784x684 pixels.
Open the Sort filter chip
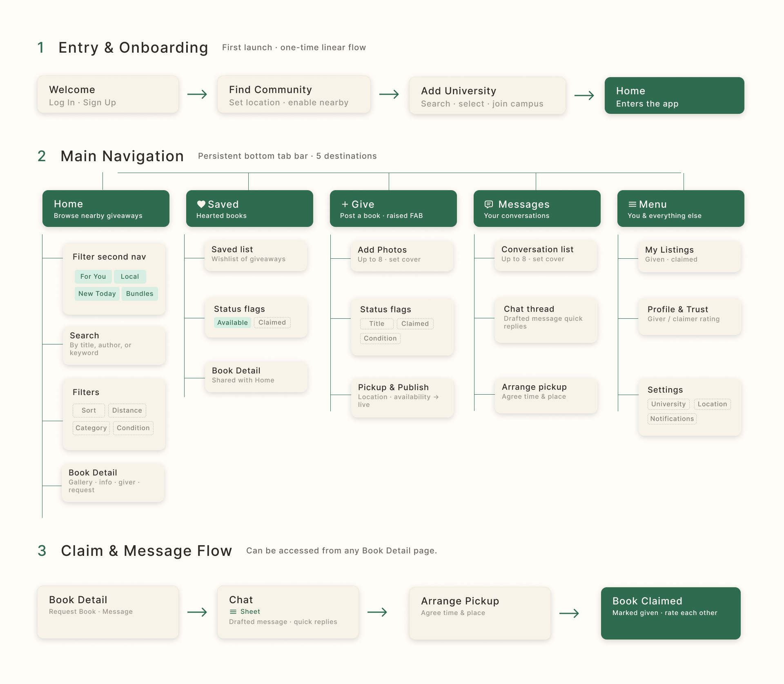coord(89,410)
